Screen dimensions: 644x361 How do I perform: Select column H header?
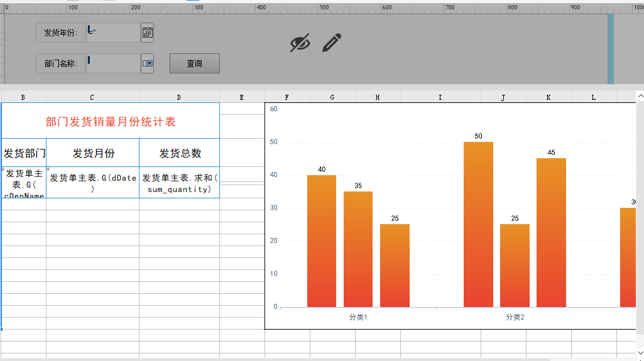(x=378, y=97)
